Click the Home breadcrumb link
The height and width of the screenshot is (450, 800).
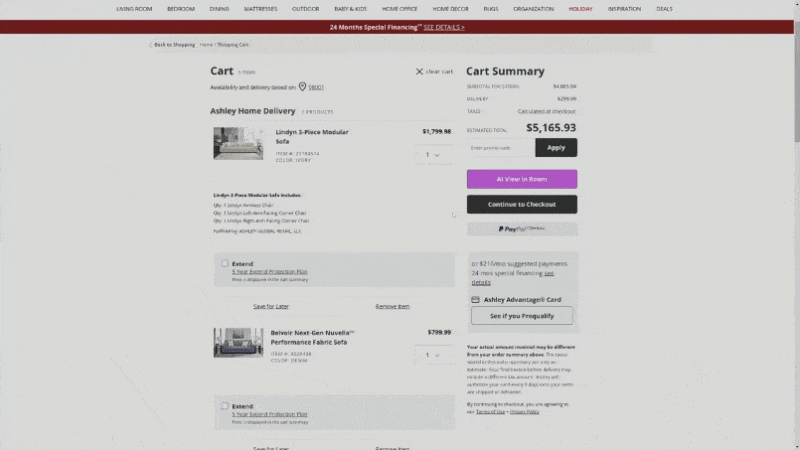[206, 44]
